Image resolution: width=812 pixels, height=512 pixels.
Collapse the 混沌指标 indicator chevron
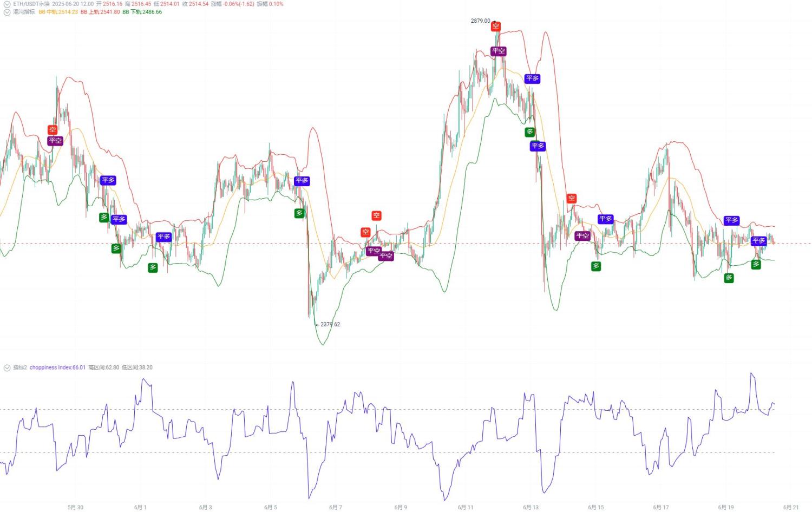7,12
